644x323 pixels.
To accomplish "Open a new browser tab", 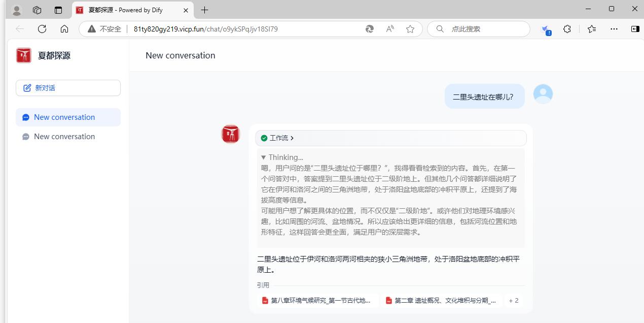I will pyautogui.click(x=204, y=10).
